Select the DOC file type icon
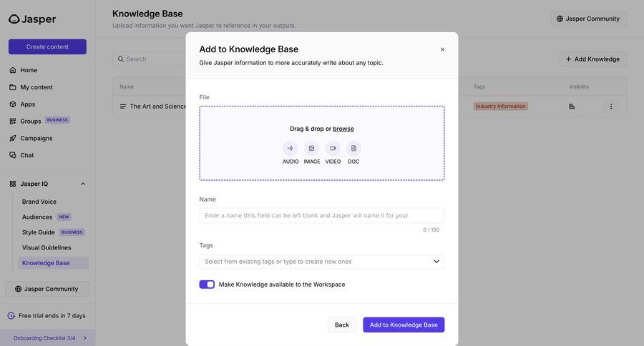This screenshot has width=644, height=346. pos(353,148)
